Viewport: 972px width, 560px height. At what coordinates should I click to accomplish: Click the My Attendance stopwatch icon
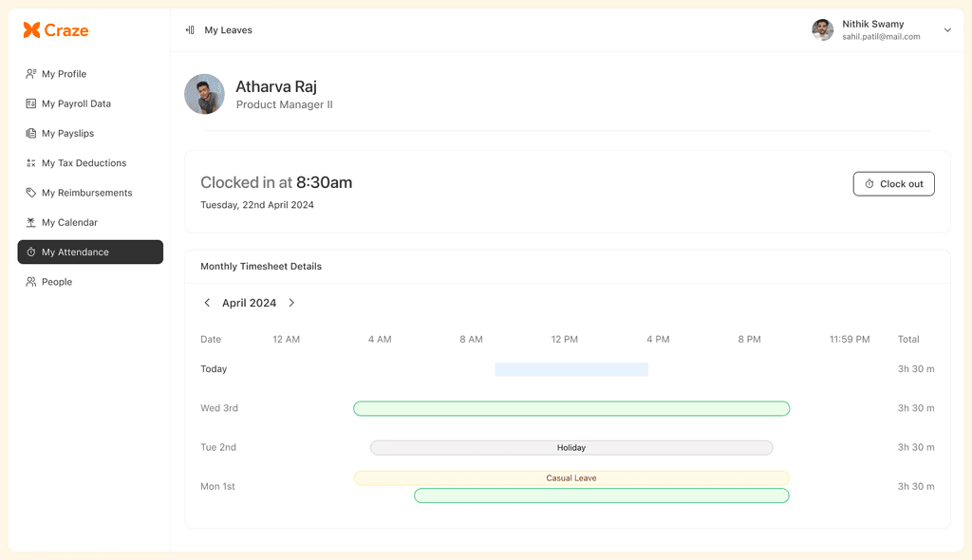coord(31,252)
